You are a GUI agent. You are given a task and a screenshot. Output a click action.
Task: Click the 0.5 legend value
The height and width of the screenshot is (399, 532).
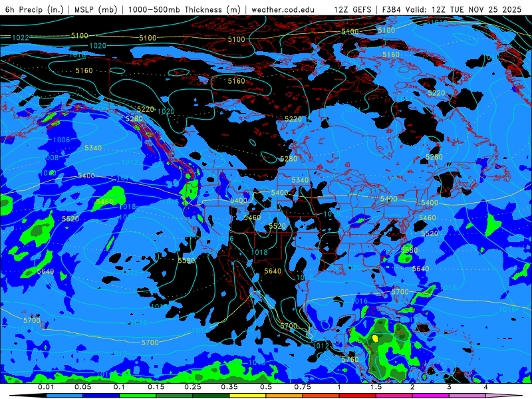tap(266, 387)
